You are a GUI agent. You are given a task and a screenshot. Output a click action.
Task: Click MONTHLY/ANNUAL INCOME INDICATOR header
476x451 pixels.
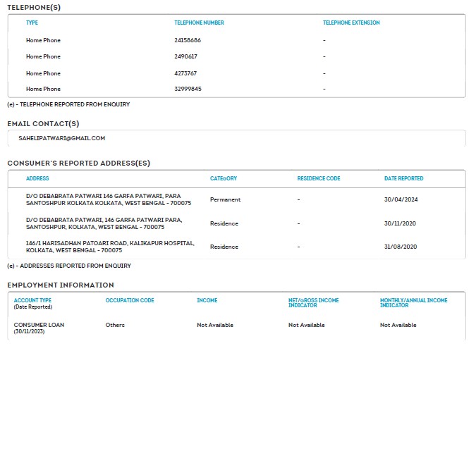[x=414, y=303]
